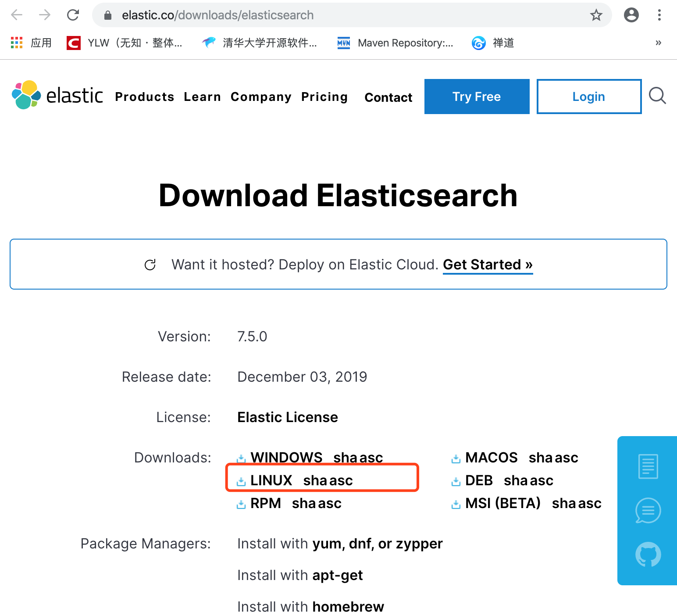Download the MSI (BETA) package
The width and height of the screenshot is (677, 616).
pos(503,503)
